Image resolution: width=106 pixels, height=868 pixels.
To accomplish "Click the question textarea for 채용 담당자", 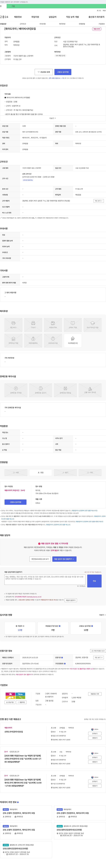I will [x=45, y=580].
